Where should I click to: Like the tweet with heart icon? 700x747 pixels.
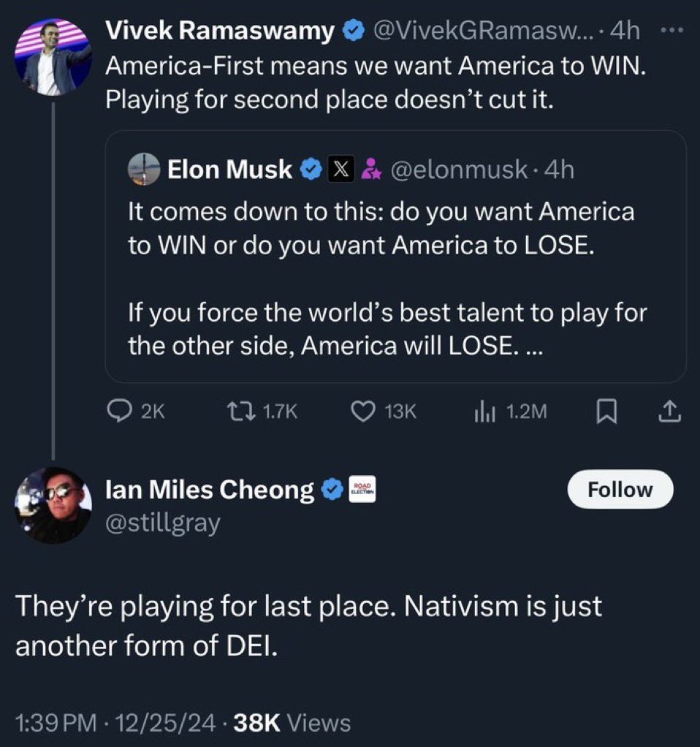(363, 412)
